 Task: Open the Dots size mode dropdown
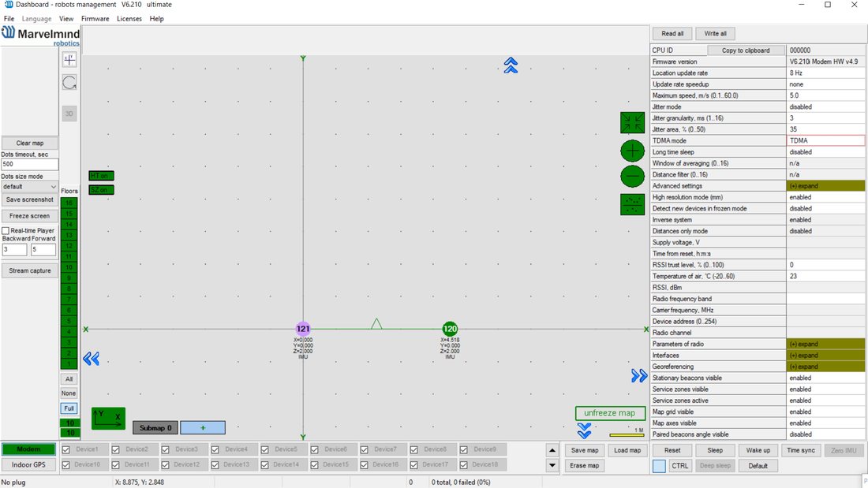(x=29, y=187)
